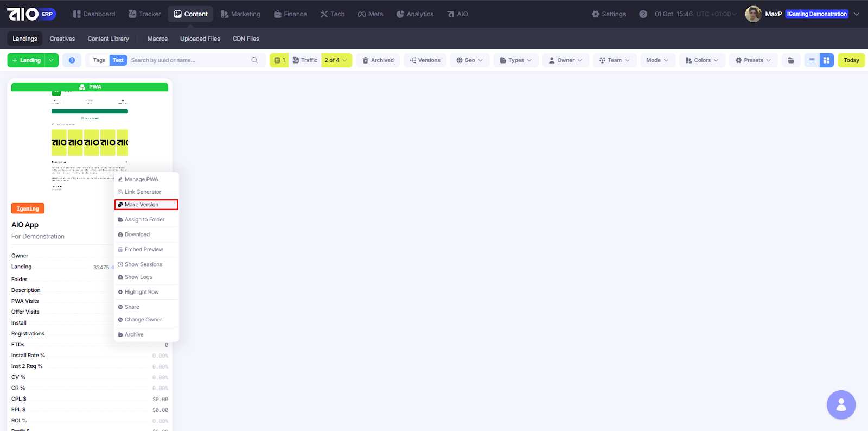
Task: Expand the Geo dropdown
Action: pos(469,60)
